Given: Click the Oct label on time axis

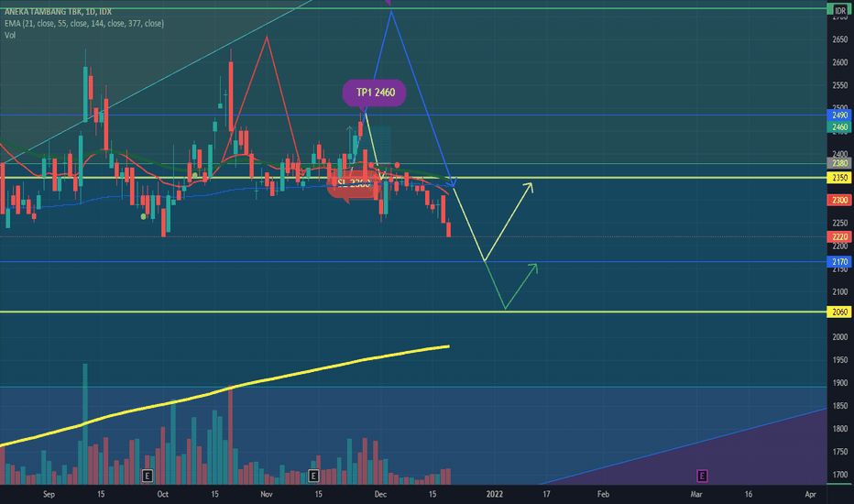Looking at the screenshot, I should coord(162,494).
